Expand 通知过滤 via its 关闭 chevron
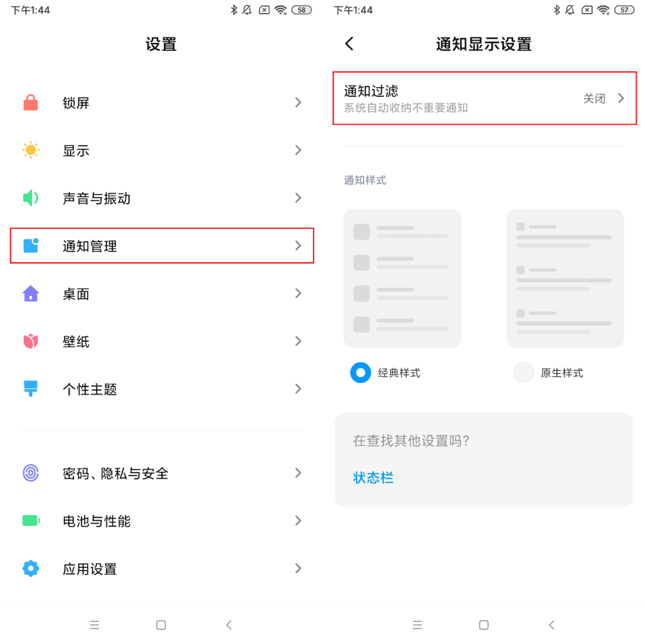The image size is (645, 644). [621, 99]
